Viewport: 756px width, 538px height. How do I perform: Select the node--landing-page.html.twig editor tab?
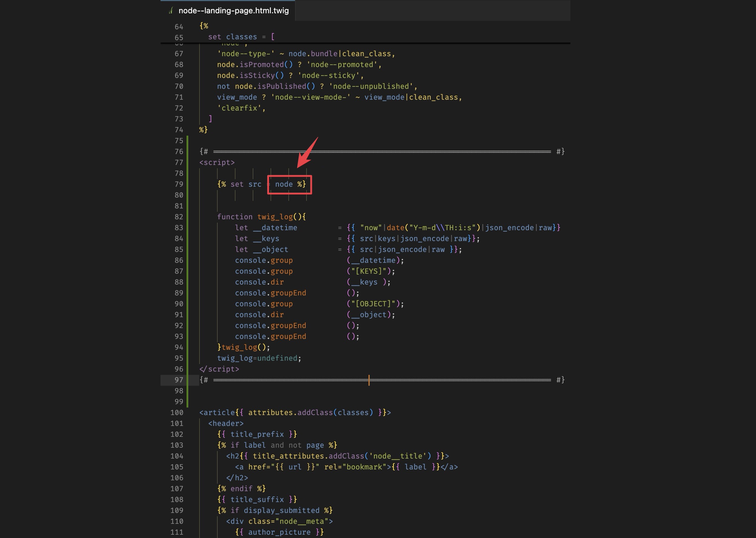pyautogui.click(x=228, y=11)
